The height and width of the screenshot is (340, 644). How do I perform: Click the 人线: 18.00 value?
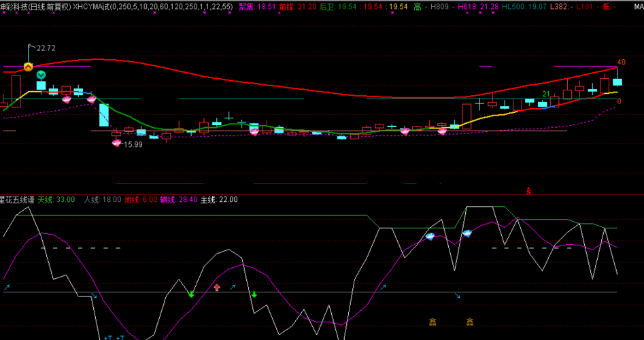[x=103, y=199]
